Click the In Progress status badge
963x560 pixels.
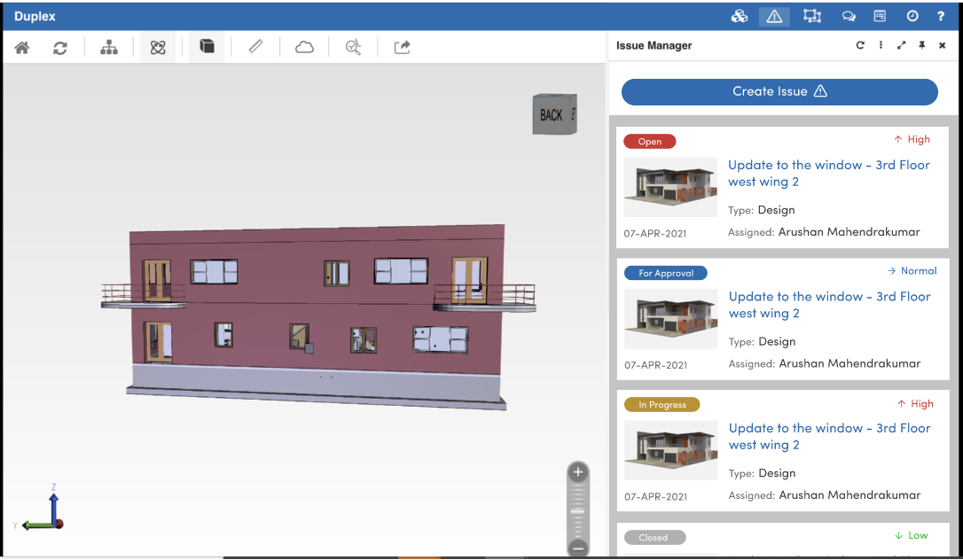point(662,405)
